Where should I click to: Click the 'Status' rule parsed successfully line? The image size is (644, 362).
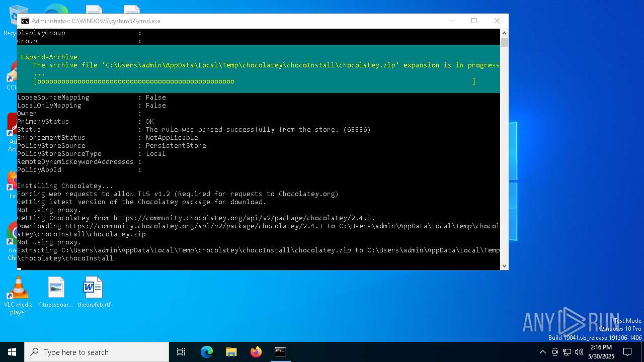[x=194, y=130]
